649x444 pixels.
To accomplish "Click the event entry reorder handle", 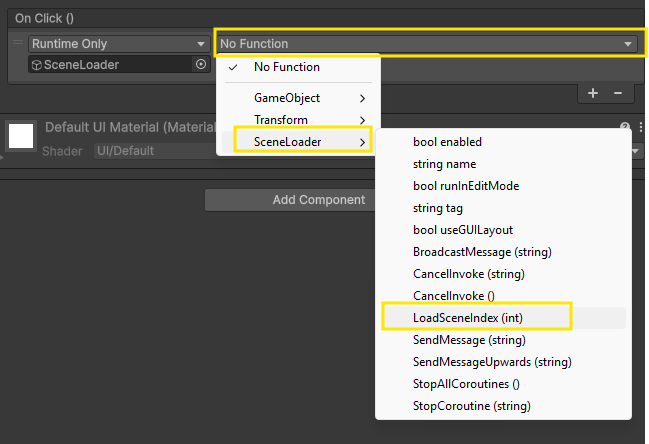I will click(x=18, y=42).
